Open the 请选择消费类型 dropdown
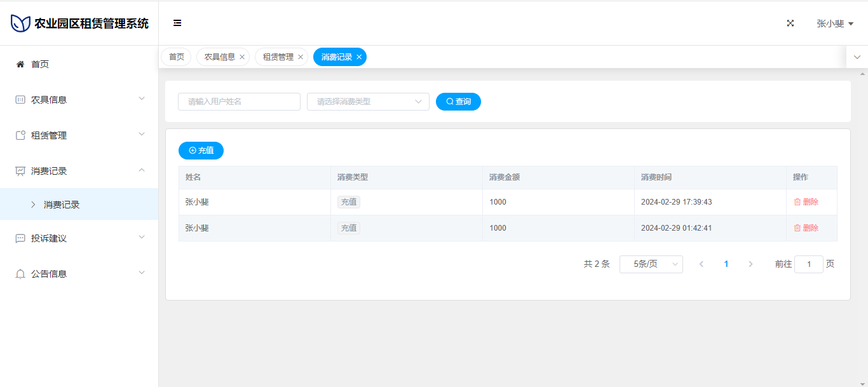Viewport: 868px width, 387px height. tap(368, 102)
